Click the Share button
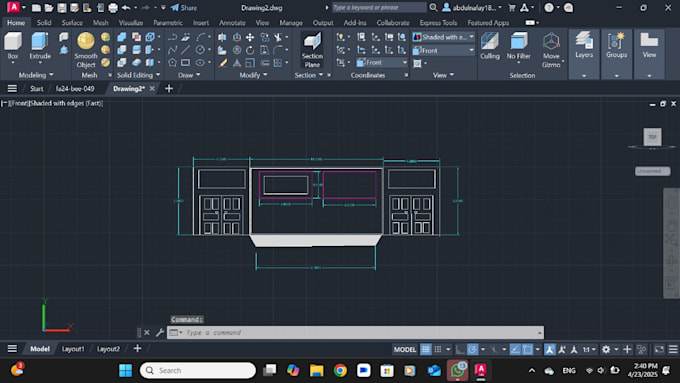The image size is (680, 383). click(x=183, y=8)
